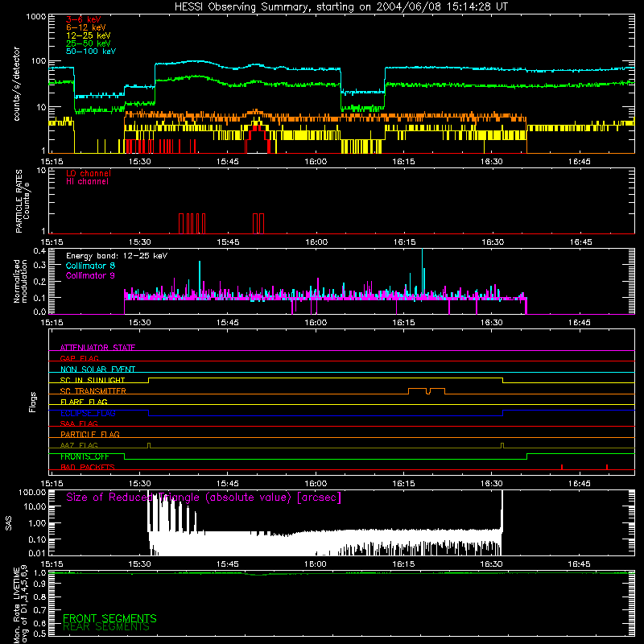
Task: Click the first AAZ FLAG pulse near 15:31
Action: (149, 445)
